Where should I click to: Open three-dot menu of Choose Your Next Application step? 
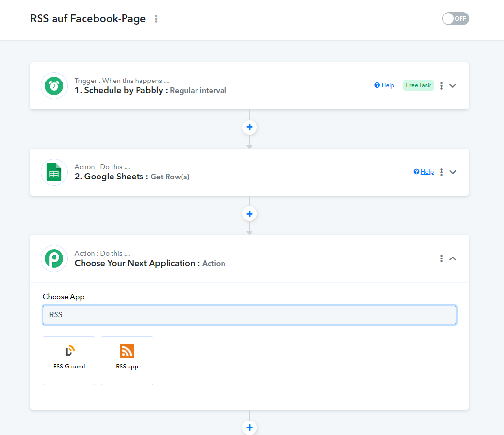441,258
